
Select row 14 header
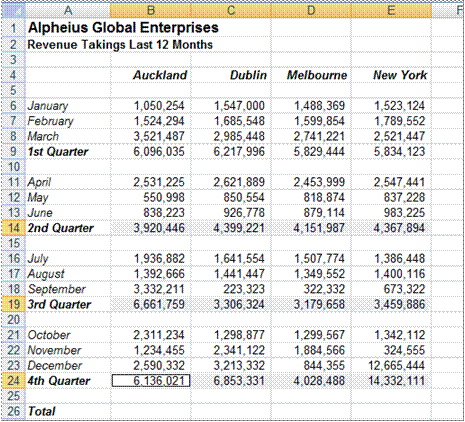click(x=13, y=228)
